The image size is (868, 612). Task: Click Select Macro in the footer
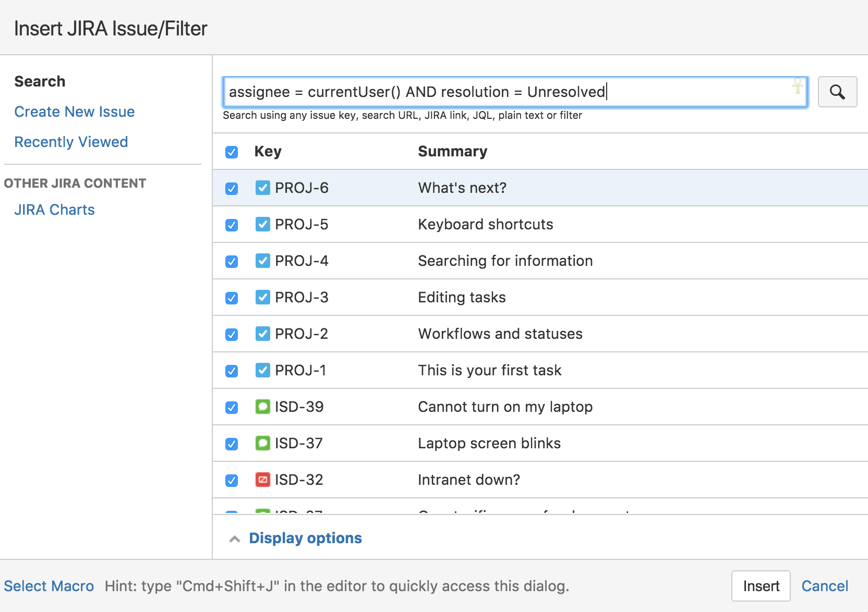[x=49, y=585]
